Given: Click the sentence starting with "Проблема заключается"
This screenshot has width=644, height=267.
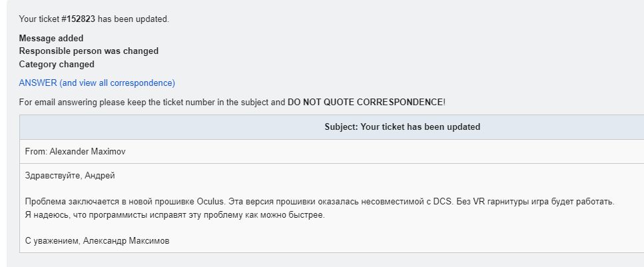Looking at the screenshot, I should point(320,202).
